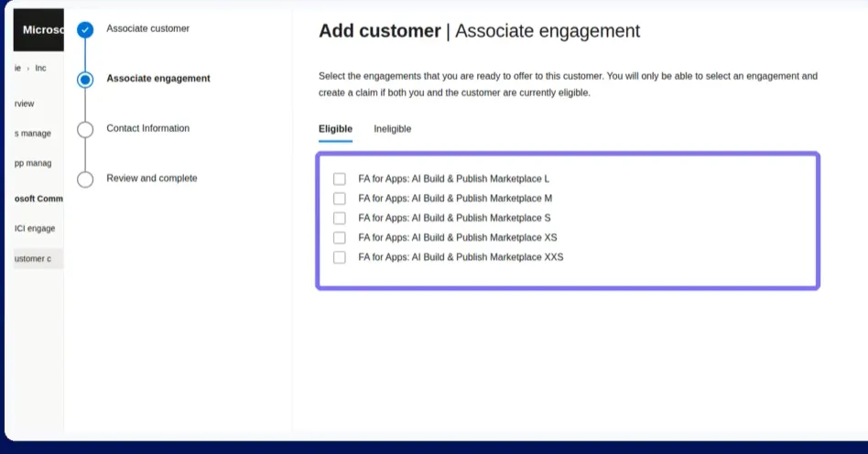Check FA for Apps Marketplace XXS checkbox
868x454 pixels.
tap(340, 257)
